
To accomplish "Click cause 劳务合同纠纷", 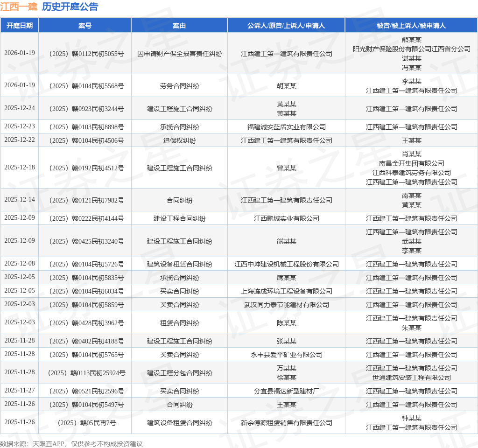I will (180, 86).
